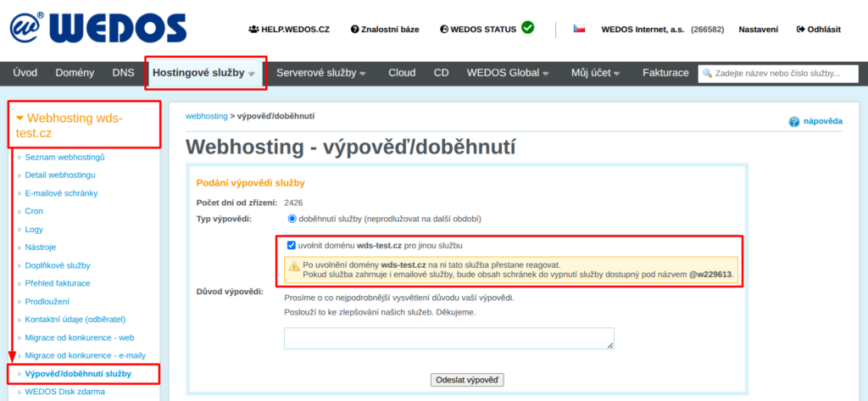Open the Cloud menu item

(x=402, y=73)
